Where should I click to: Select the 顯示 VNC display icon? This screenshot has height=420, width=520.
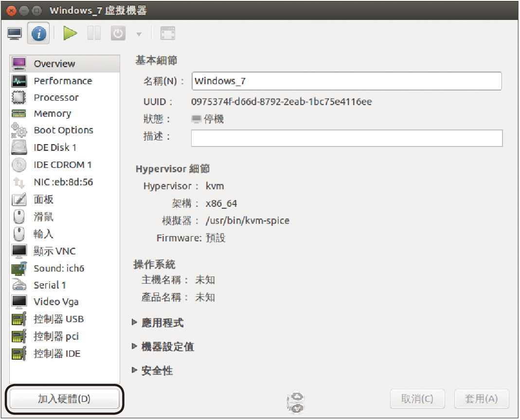(x=19, y=251)
